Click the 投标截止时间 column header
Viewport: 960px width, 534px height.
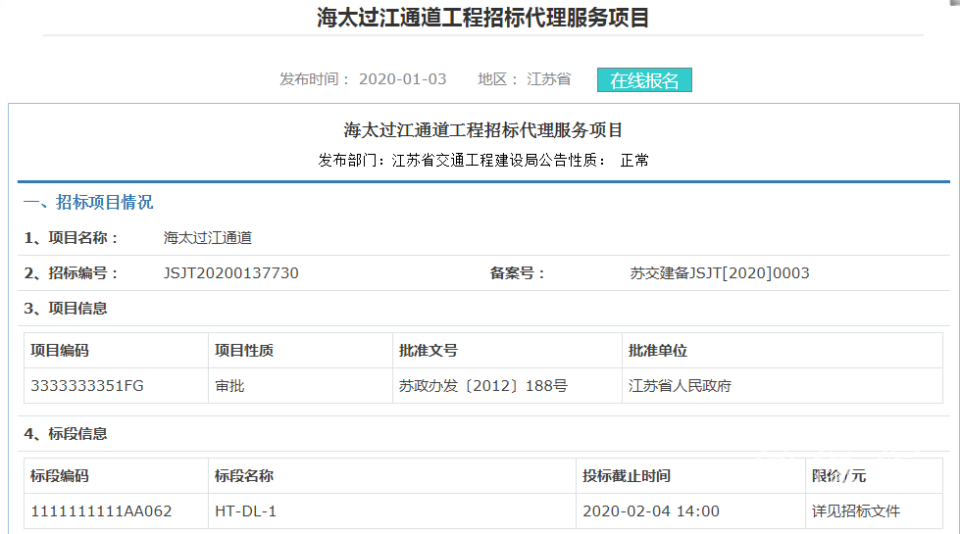pos(627,476)
